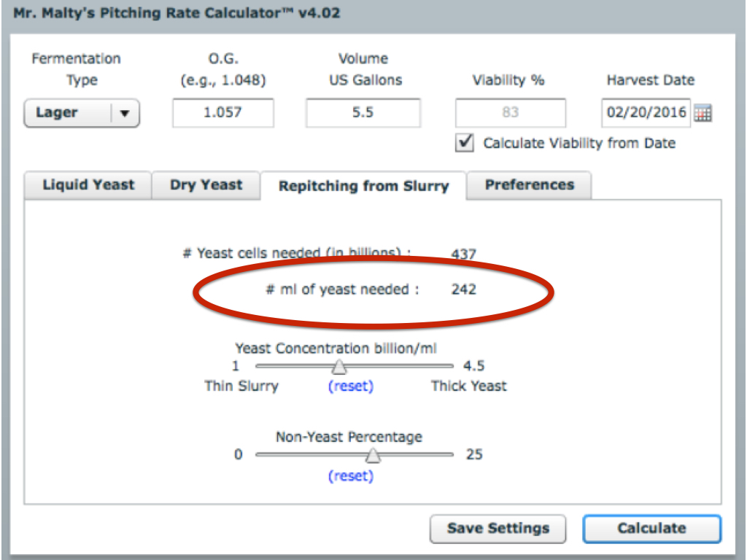
Task: Reset the Non-Yeast Percentage slider
Action: click(351, 475)
